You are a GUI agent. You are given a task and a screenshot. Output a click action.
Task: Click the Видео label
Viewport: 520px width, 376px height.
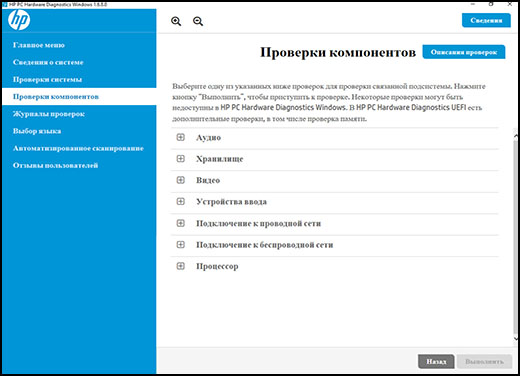(208, 180)
